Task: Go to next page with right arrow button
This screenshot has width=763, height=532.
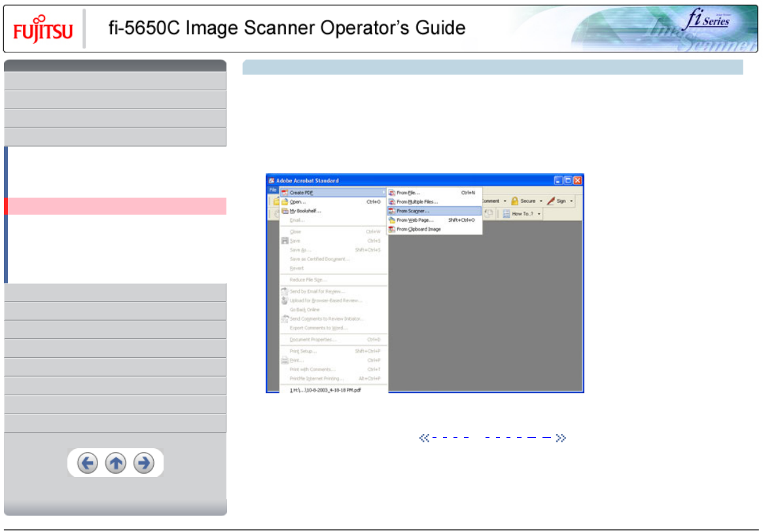Action: 144,463
